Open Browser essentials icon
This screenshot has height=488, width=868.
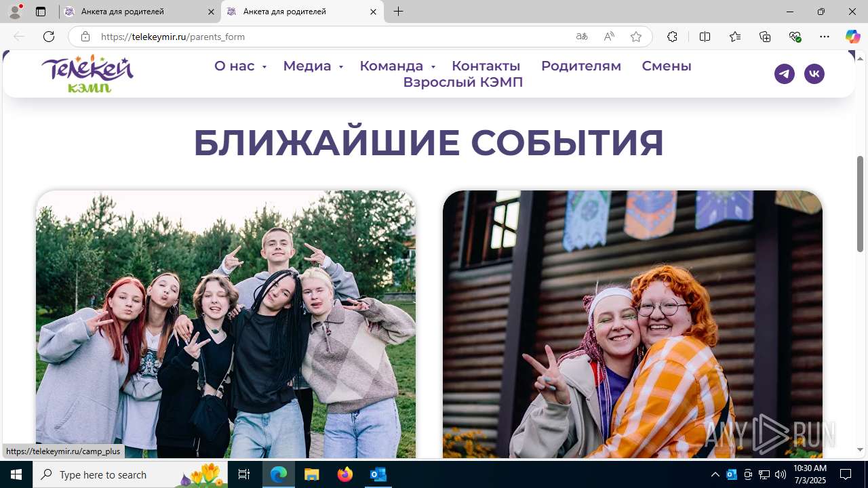click(795, 37)
